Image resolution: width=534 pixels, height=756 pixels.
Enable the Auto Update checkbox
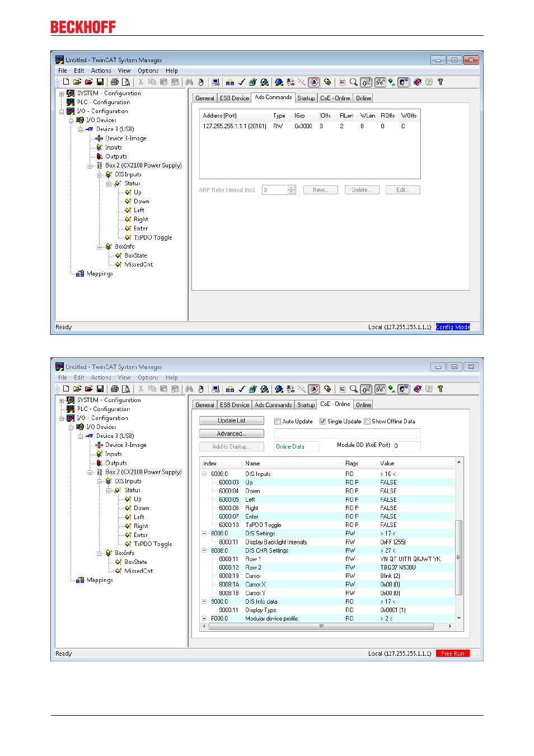(x=278, y=421)
